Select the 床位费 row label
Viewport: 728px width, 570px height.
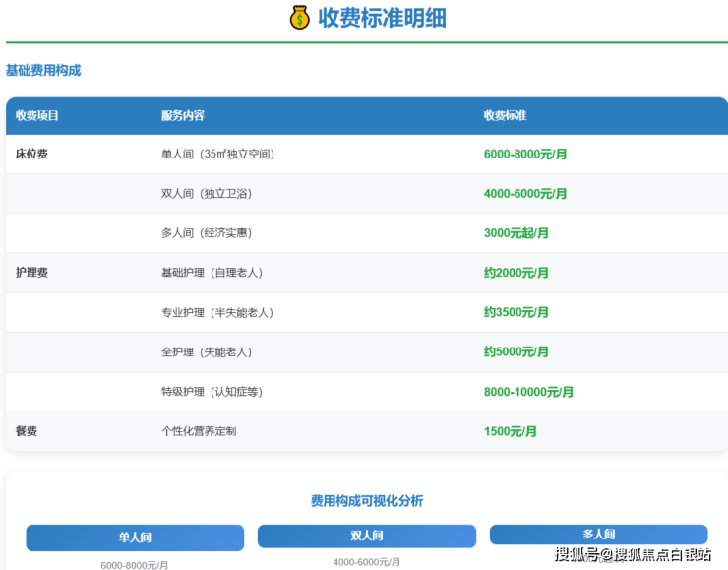coord(31,155)
